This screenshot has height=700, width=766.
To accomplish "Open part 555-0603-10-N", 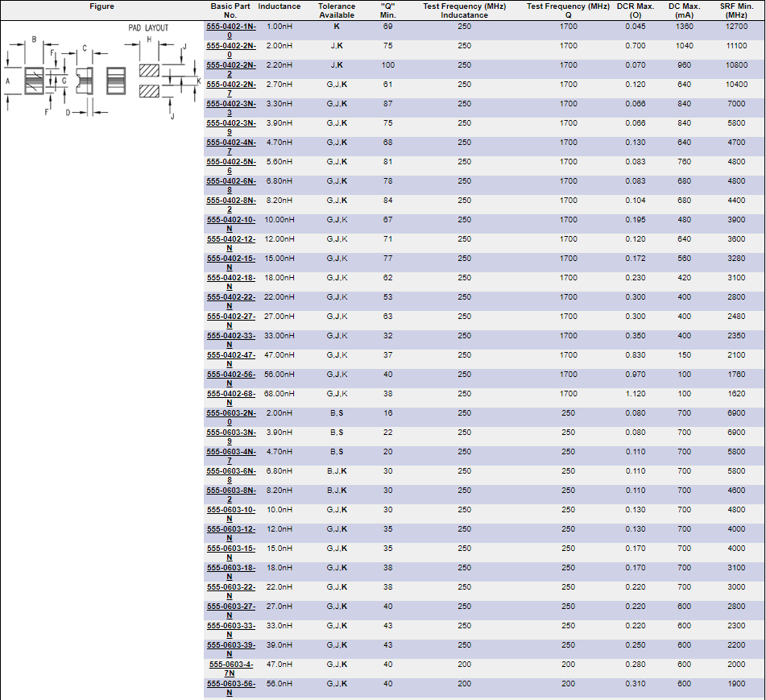I will [x=230, y=510].
